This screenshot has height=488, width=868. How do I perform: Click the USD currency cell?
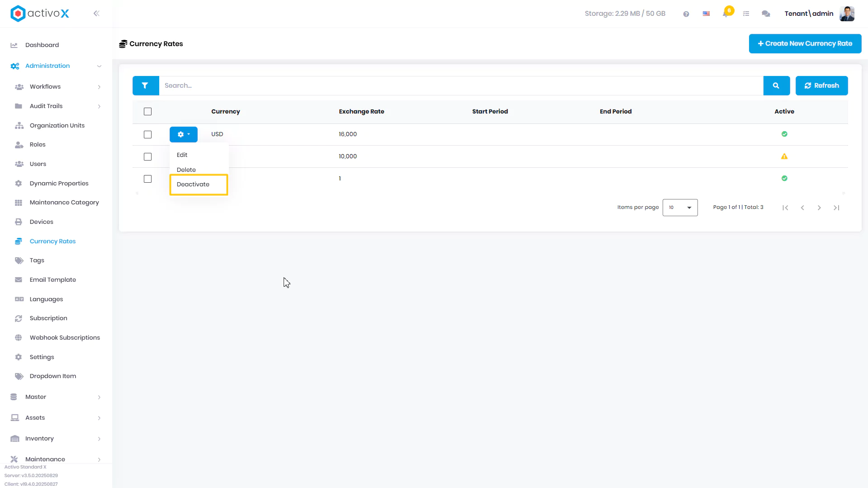217,134
